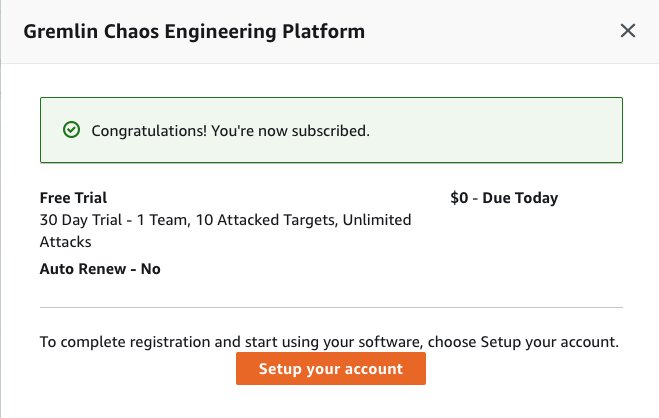Click the word Gremlin in dialog title
The height and width of the screenshot is (418, 659).
point(61,32)
